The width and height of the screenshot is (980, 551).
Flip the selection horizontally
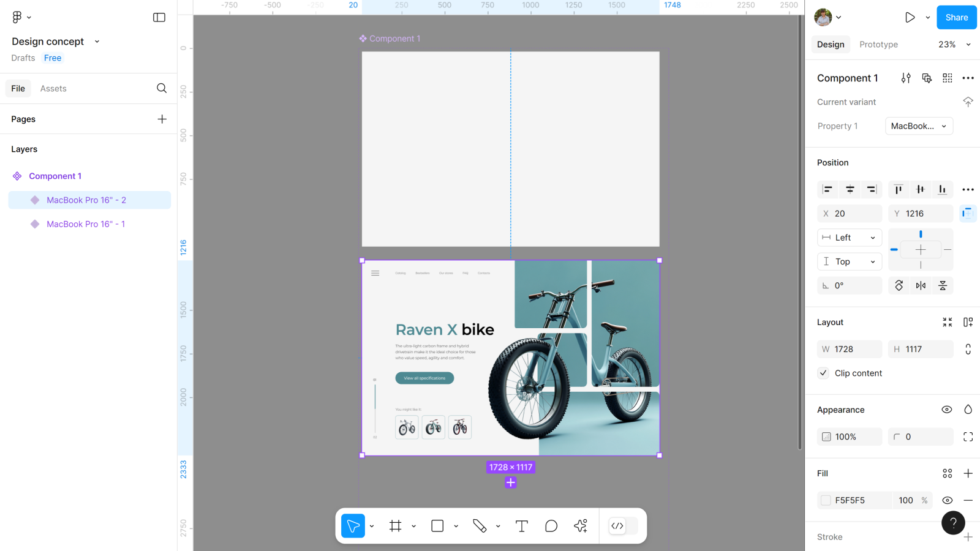pyautogui.click(x=921, y=285)
